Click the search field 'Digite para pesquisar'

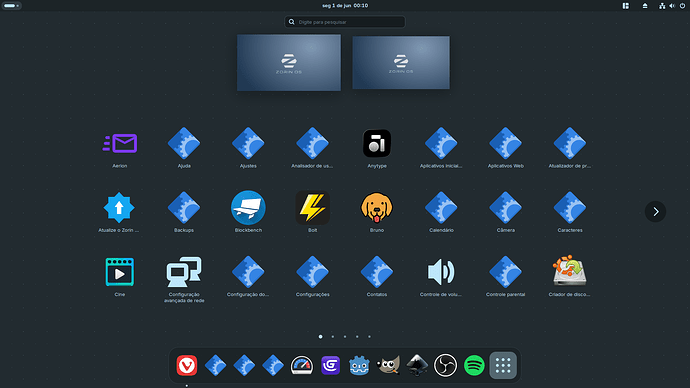[345, 22]
